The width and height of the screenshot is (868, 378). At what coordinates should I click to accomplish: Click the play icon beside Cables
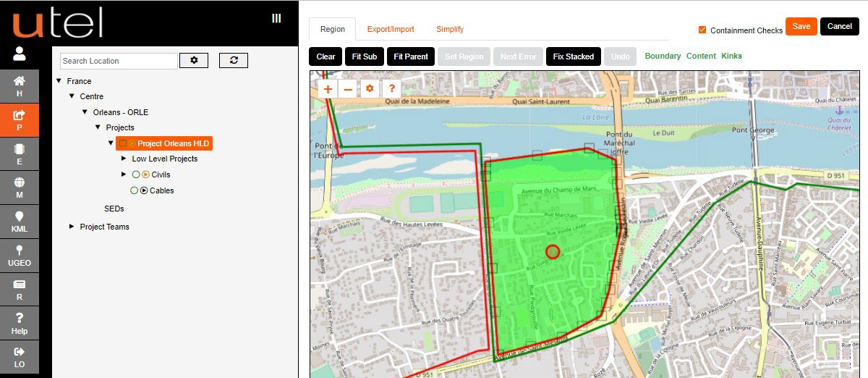pyautogui.click(x=143, y=190)
